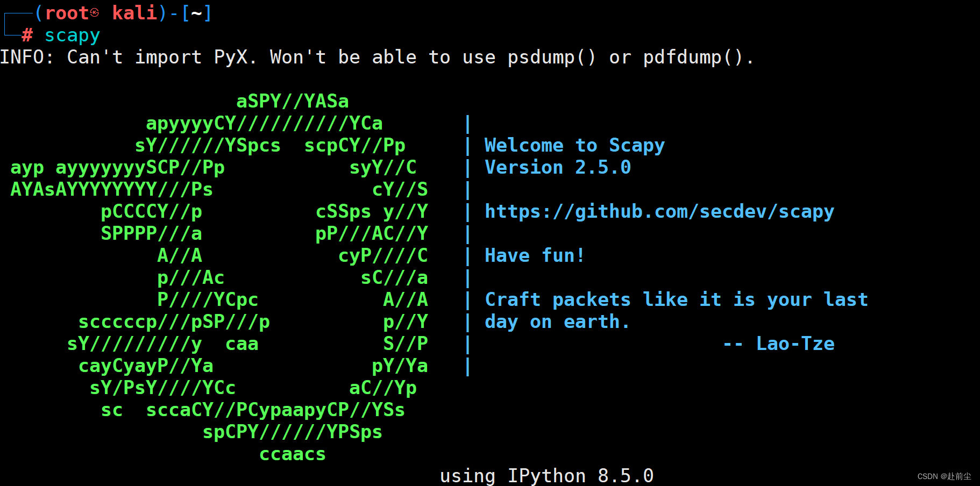Screen dimensions: 980x486
Task: Click the '-- Lao-Tze' attribution
Action: 779,344
